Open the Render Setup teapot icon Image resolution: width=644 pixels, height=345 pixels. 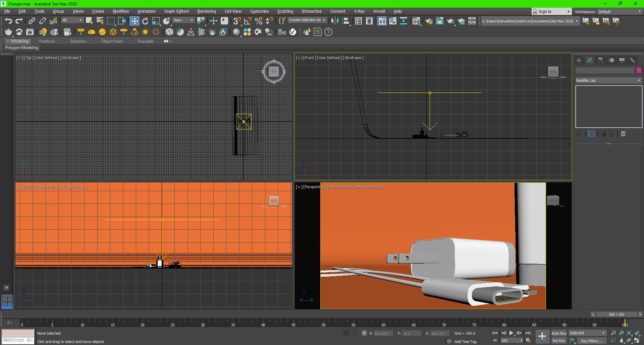pos(429,21)
